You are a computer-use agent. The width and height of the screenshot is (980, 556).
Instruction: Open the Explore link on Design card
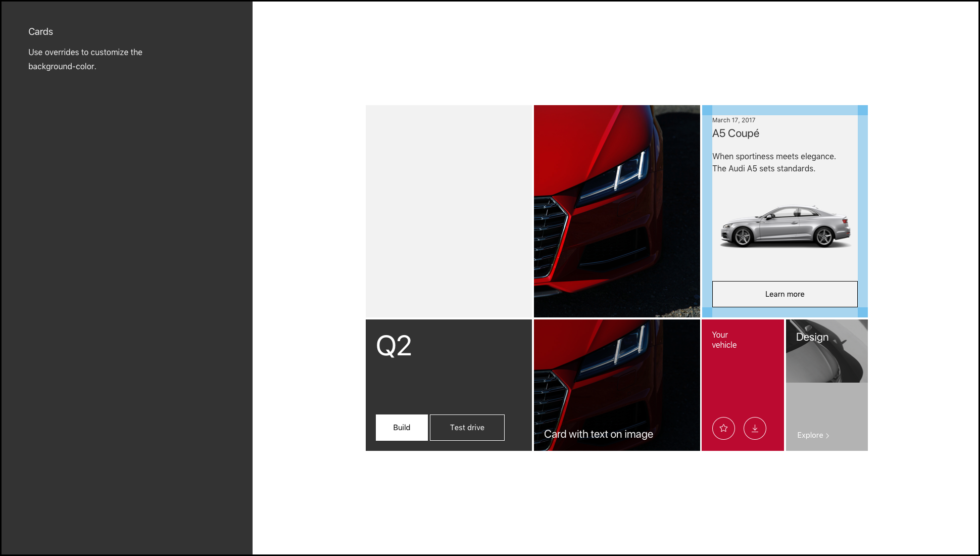[813, 435]
